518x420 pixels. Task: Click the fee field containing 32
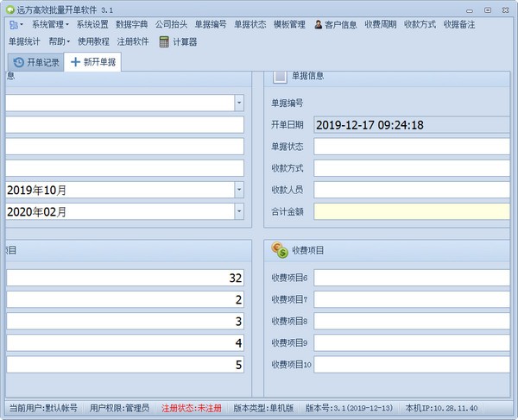(125, 278)
